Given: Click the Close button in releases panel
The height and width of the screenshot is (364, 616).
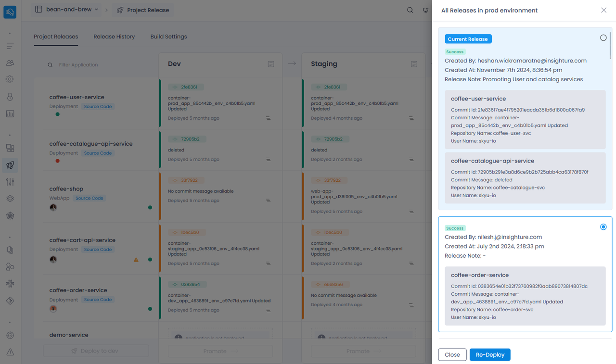Looking at the screenshot, I should click(x=452, y=355).
